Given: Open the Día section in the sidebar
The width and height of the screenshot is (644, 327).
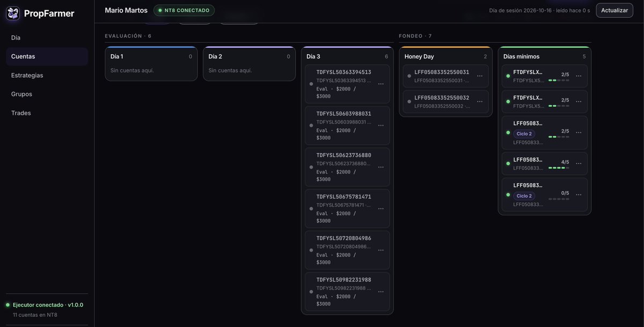Looking at the screenshot, I should pyautogui.click(x=47, y=38).
